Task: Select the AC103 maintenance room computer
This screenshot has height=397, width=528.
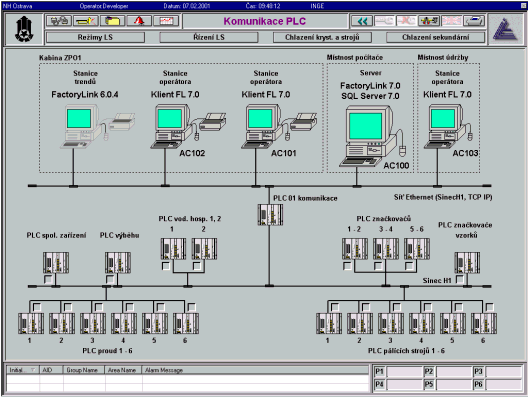Action: pos(445,126)
